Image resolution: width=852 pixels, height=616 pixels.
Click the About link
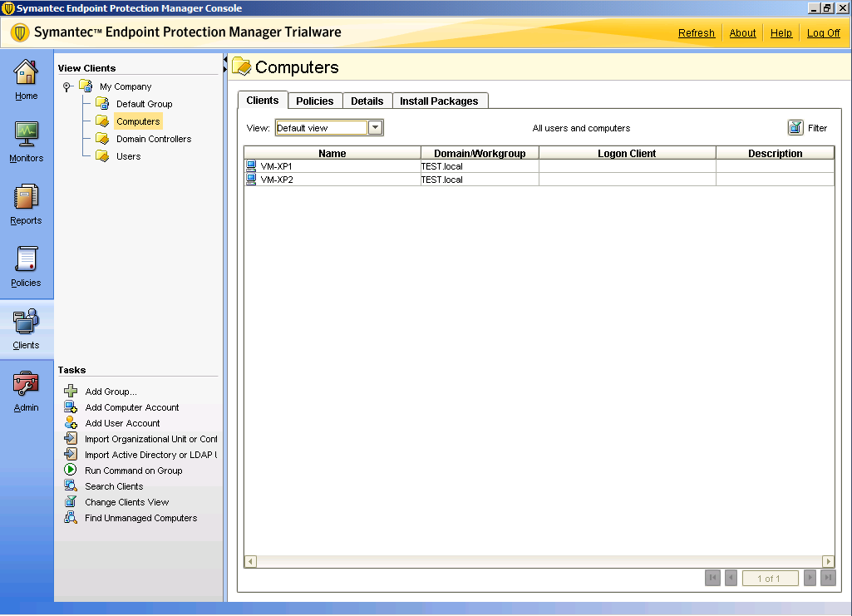742,33
